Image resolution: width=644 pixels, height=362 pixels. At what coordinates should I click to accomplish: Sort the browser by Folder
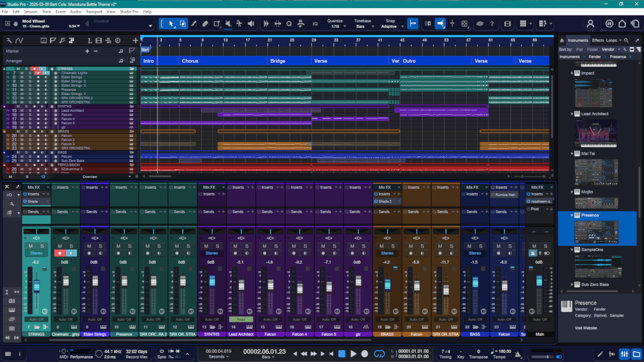(x=593, y=49)
